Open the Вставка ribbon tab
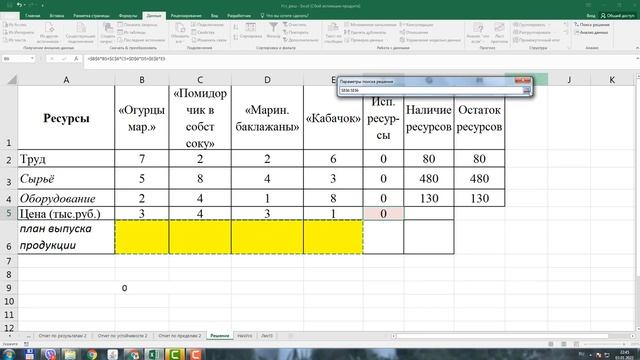Screen dimensions: 640x360 click(x=57, y=16)
